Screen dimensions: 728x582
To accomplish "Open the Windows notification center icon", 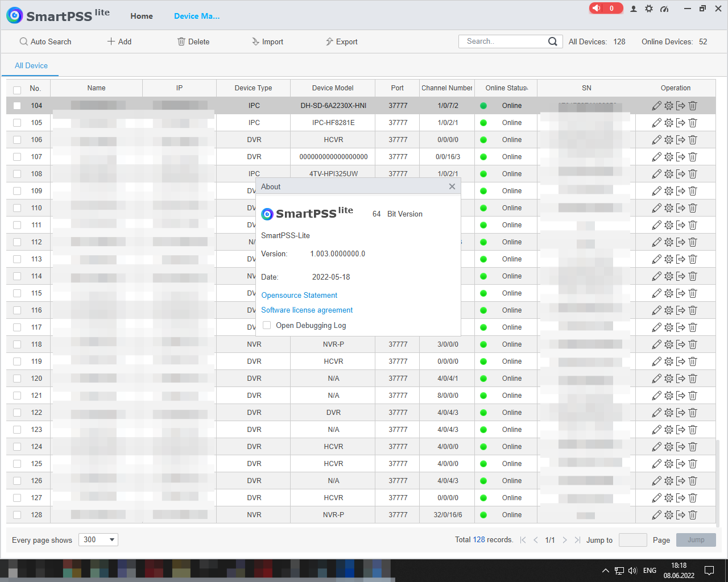I will pyautogui.click(x=709, y=571).
